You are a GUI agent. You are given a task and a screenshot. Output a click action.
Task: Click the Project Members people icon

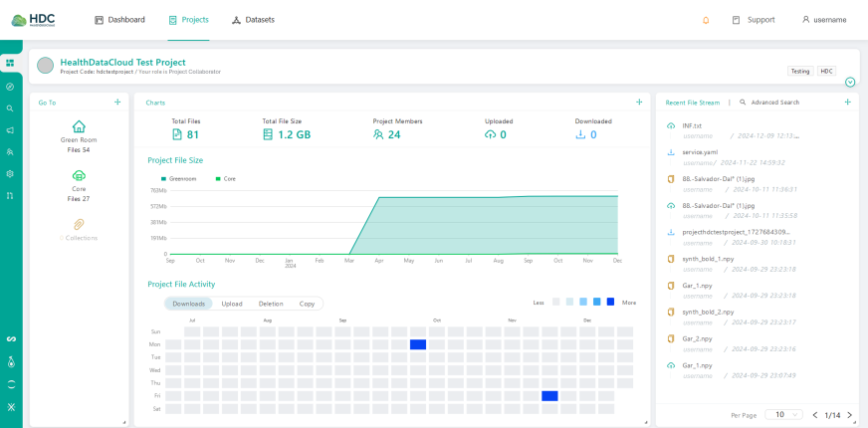(x=378, y=134)
